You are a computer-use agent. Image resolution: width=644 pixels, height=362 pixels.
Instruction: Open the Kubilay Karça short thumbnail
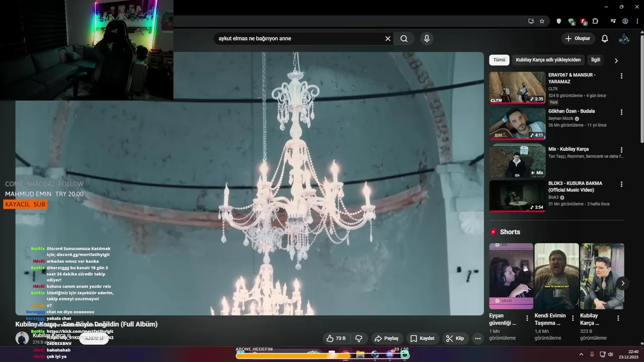coord(602,276)
